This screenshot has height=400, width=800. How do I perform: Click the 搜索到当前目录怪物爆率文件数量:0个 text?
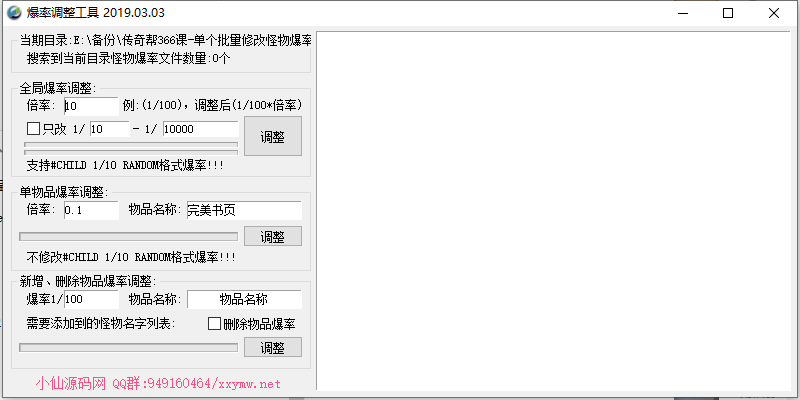[129, 59]
